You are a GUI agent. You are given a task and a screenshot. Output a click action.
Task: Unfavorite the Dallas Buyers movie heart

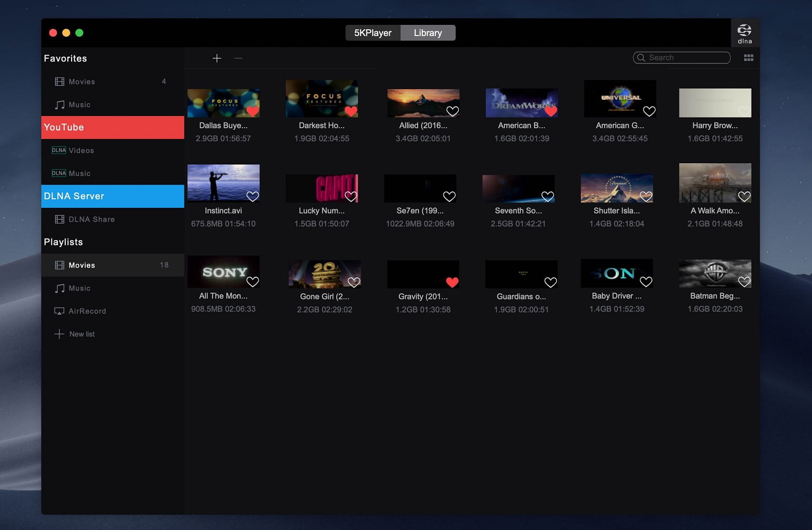252,111
